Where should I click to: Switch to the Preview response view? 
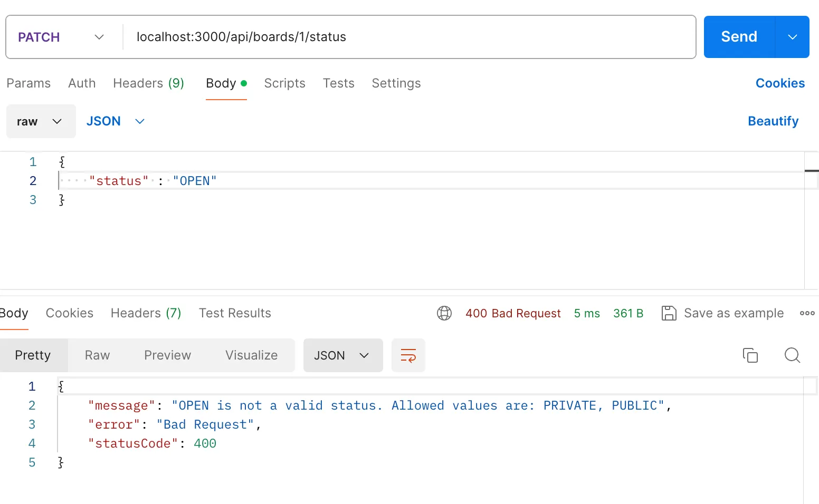click(x=168, y=355)
